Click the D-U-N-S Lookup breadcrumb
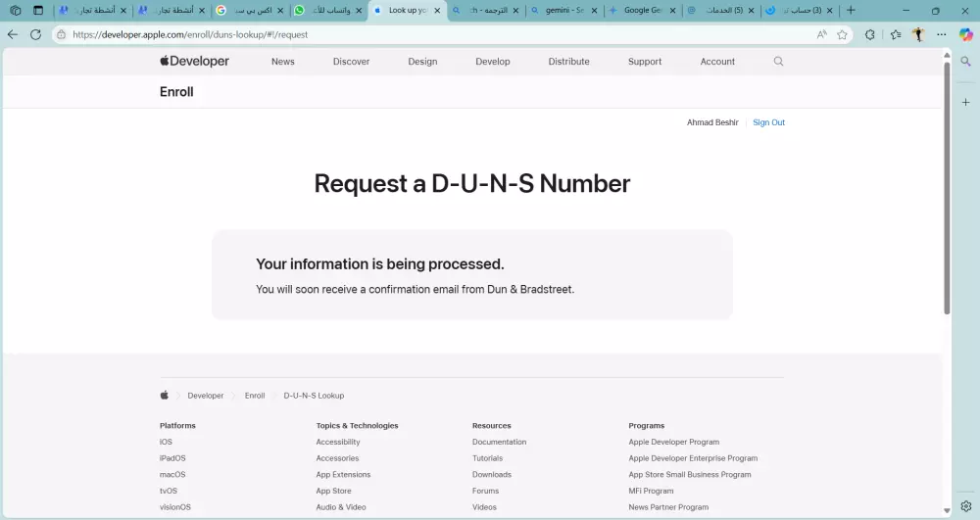The width and height of the screenshot is (980, 520). 314,396
